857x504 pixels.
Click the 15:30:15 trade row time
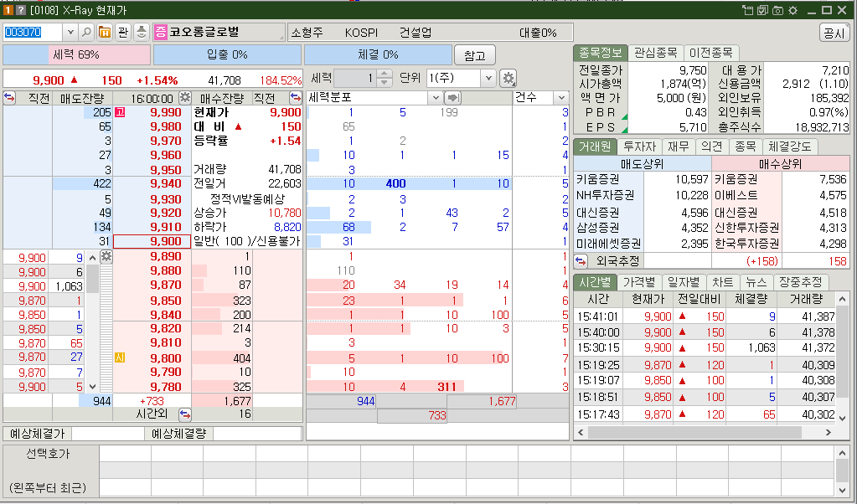coord(598,347)
